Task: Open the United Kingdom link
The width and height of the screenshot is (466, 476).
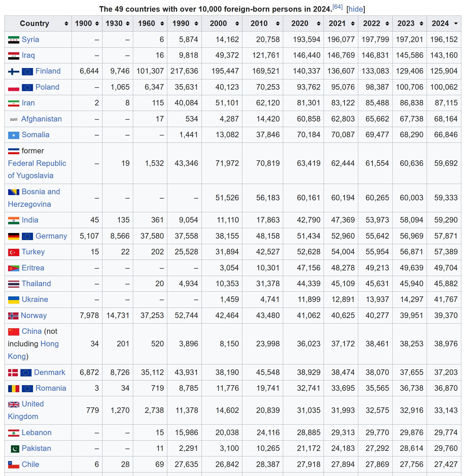Action: 26,410
